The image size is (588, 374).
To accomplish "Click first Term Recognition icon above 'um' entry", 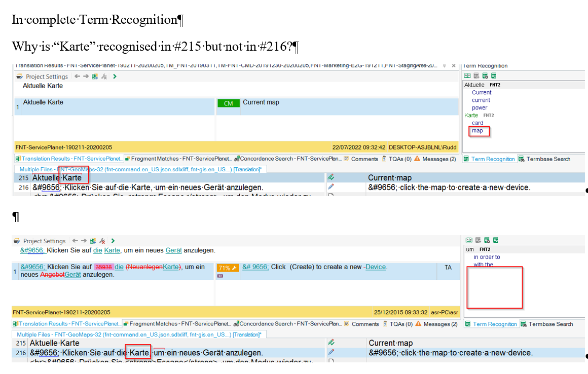I will click(x=469, y=240).
